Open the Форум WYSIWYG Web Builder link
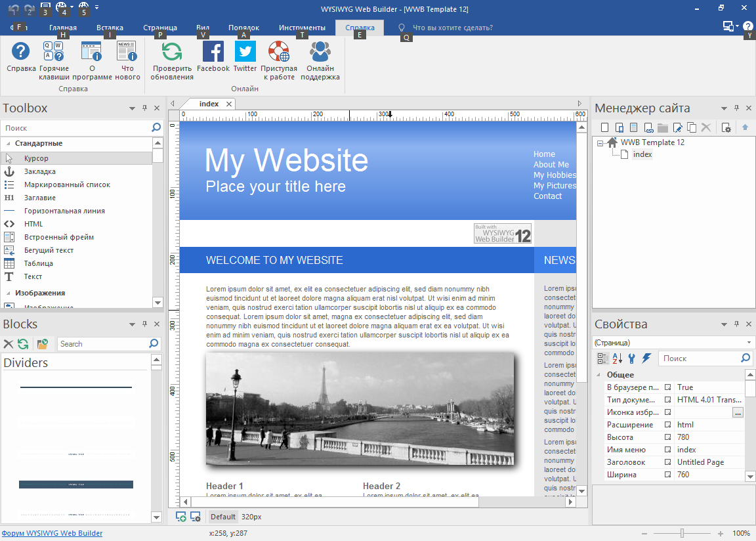Viewport: 756px width, 541px height. click(52, 532)
